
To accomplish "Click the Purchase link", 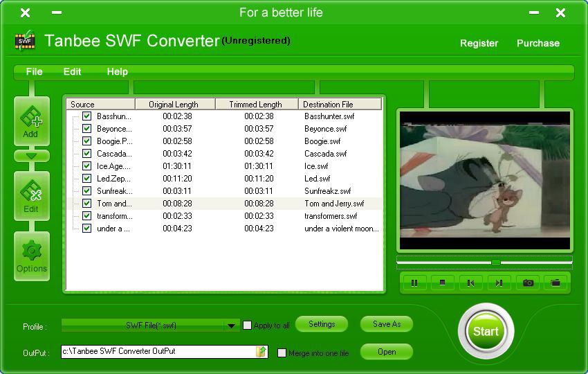I will click(x=538, y=43).
